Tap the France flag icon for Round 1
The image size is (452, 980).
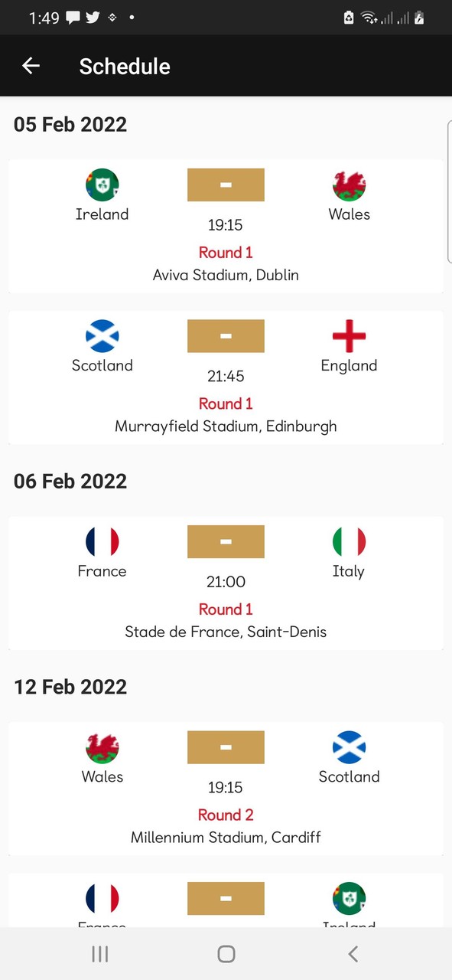pyautogui.click(x=102, y=541)
